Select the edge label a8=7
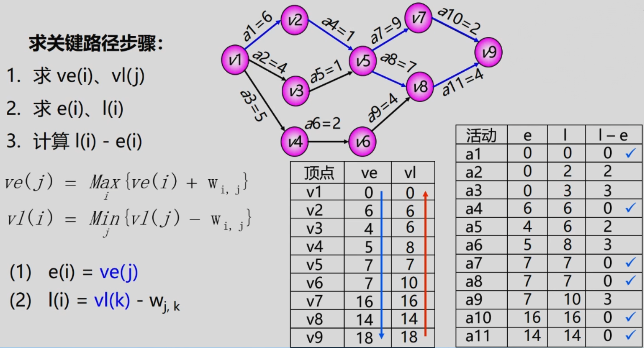This screenshot has width=644, height=348. click(399, 62)
